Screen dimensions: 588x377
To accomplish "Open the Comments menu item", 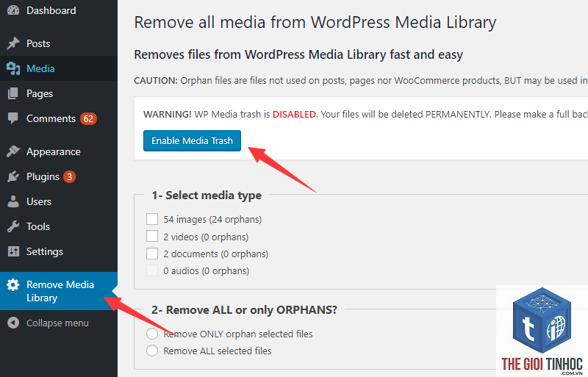I will tap(59, 118).
